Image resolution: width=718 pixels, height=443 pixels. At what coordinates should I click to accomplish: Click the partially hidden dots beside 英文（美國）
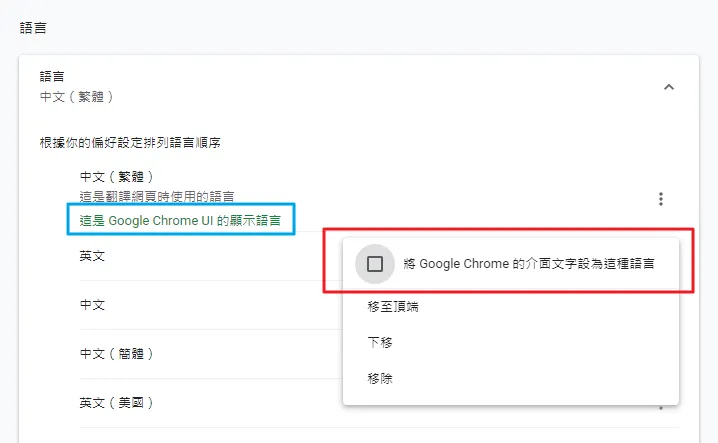click(660, 407)
